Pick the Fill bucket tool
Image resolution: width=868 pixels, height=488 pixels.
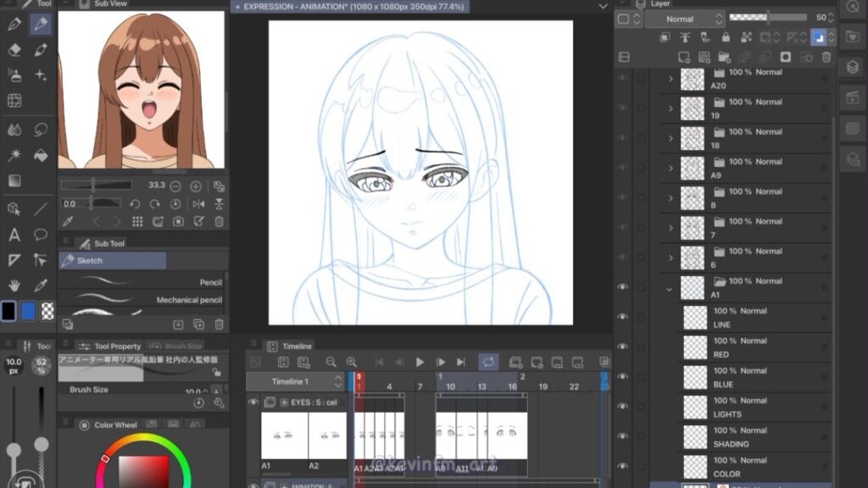(x=40, y=155)
